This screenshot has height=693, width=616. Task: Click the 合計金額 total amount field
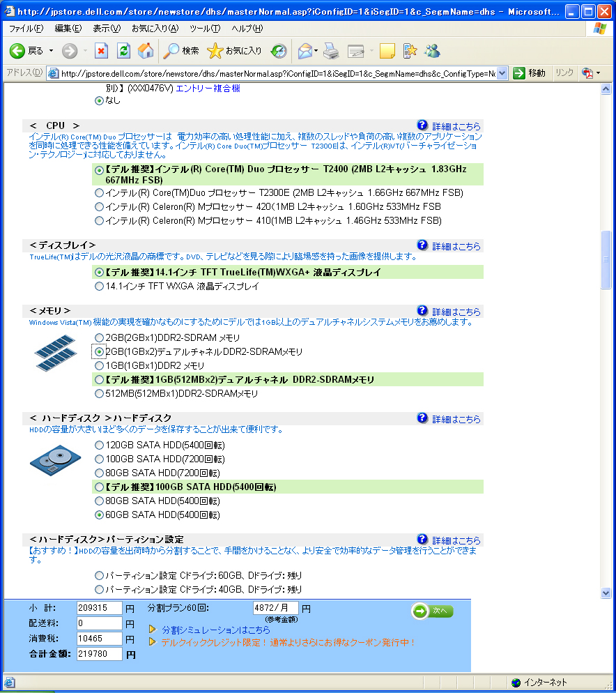point(100,654)
